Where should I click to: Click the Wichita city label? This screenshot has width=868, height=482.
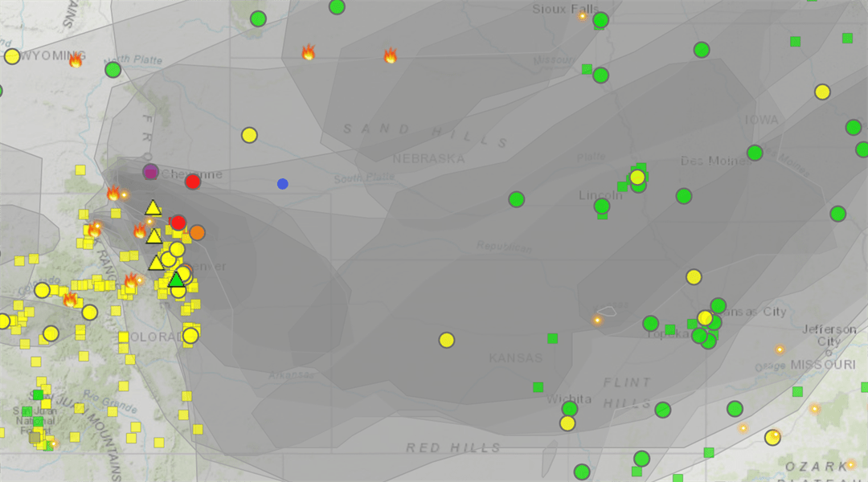click(568, 398)
